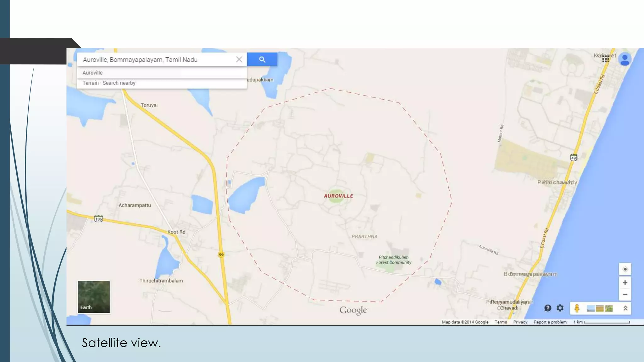Image resolution: width=644 pixels, height=362 pixels.
Task: Open the Google account avatar
Action: (625, 59)
